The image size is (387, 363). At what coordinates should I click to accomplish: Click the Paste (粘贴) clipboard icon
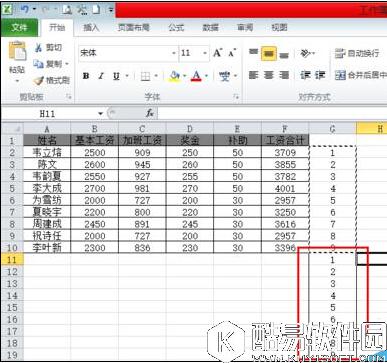(x=17, y=51)
